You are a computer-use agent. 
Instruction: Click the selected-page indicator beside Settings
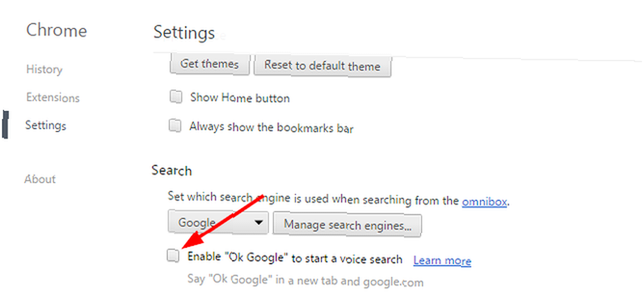5,124
